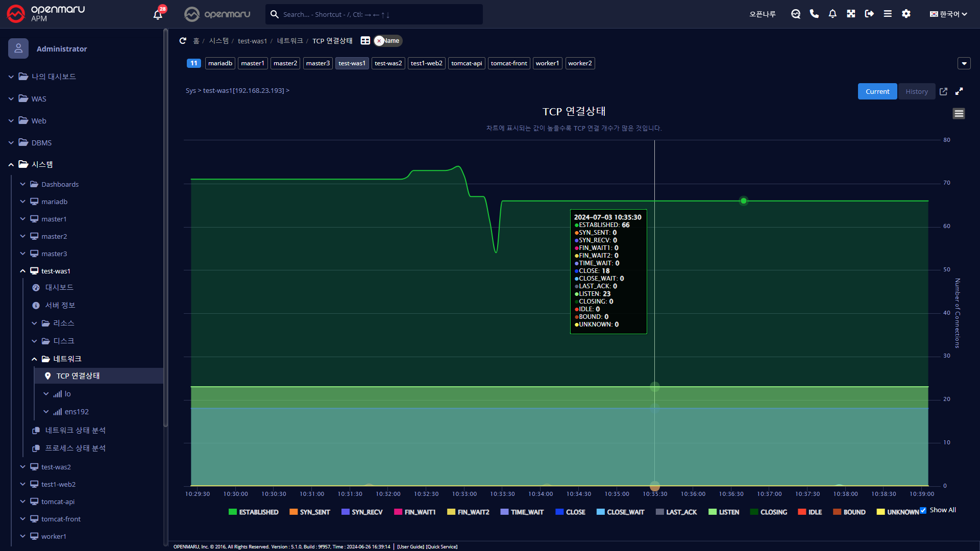Switch to the History tab
Image resolution: width=980 pixels, height=551 pixels.
point(916,91)
